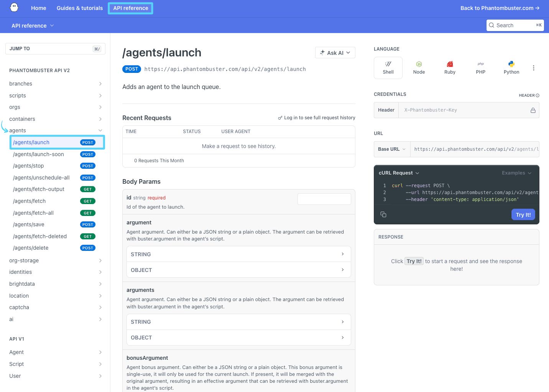Click Back to Phantombuster.com link
Screen dimensions: 549x392
(500, 8)
